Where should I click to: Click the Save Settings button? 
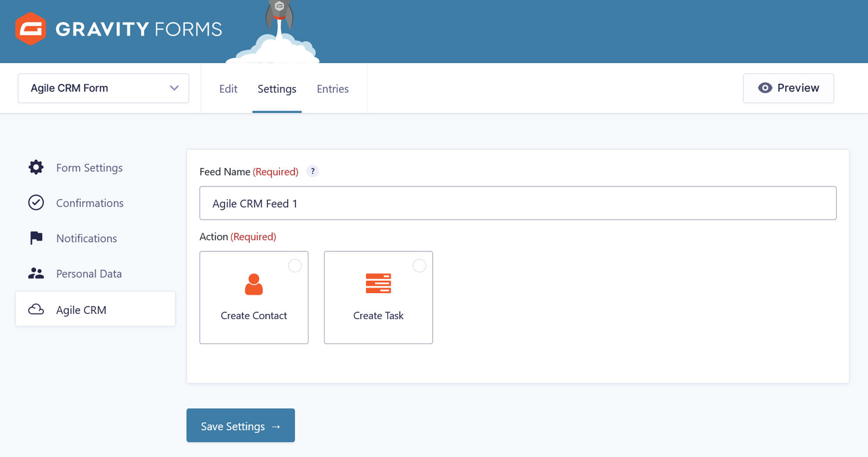pyautogui.click(x=241, y=426)
